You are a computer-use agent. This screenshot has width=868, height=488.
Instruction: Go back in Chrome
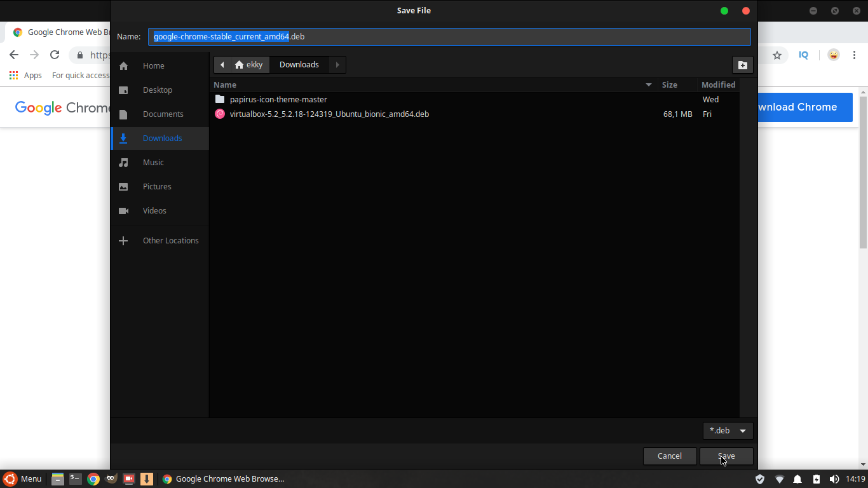tap(14, 55)
